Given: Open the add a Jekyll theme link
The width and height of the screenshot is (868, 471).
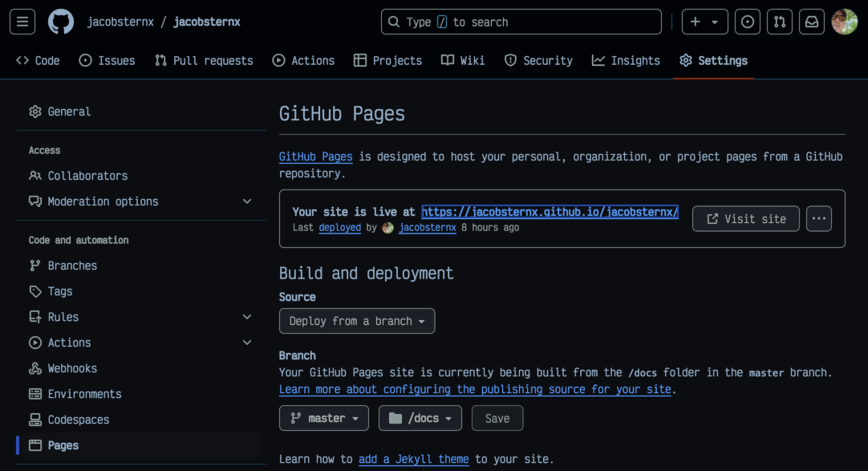Looking at the screenshot, I should coord(413,460).
